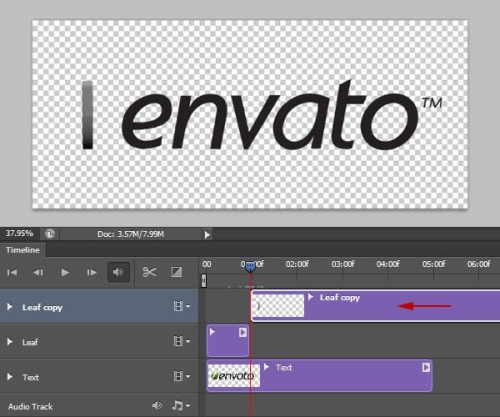Open audio track music note menu
The image size is (500, 417).
point(181,405)
